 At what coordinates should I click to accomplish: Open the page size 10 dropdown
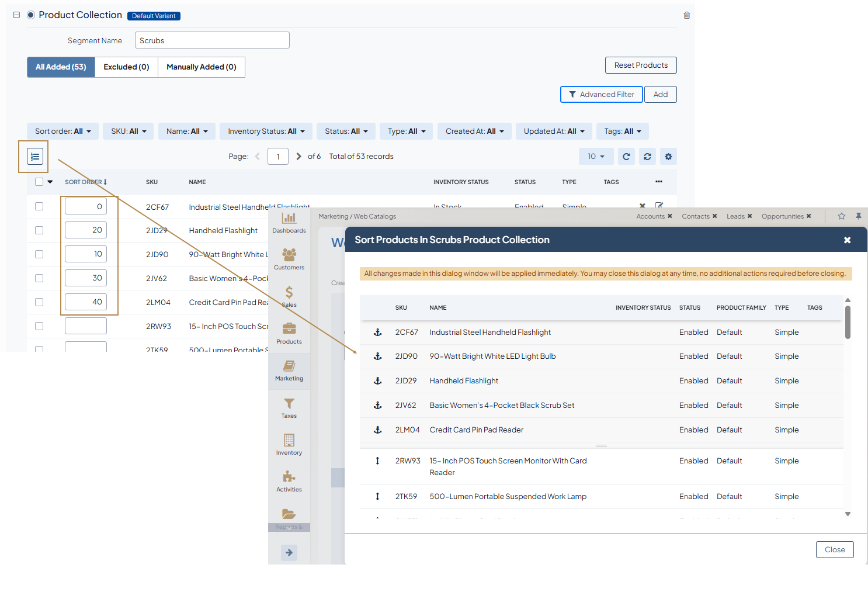pos(596,157)
